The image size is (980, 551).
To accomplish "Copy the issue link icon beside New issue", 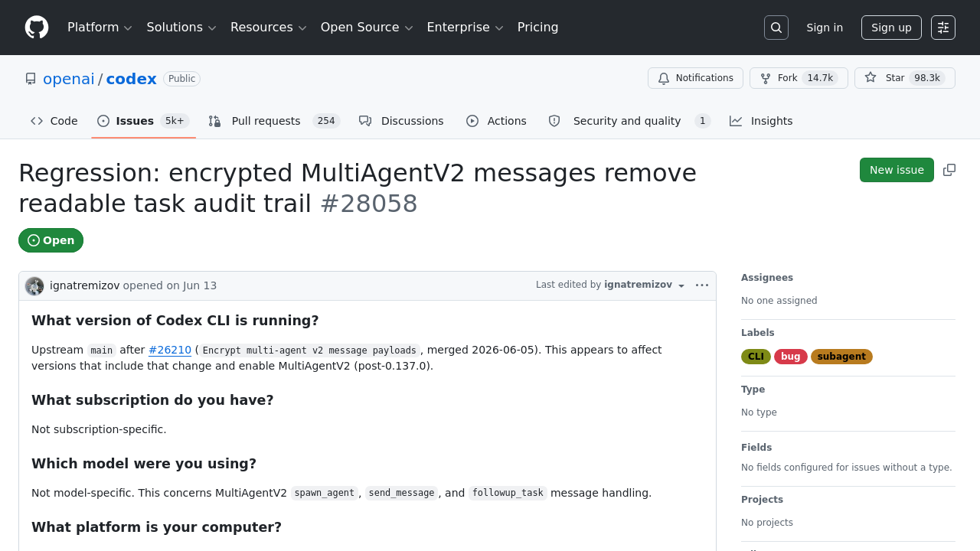I will [949, 170].
